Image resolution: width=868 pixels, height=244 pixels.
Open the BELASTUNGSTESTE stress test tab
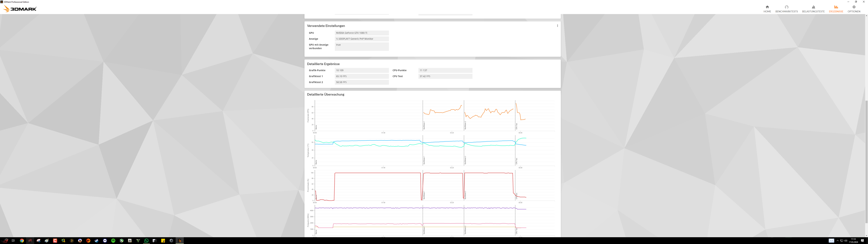[x=813, y=9]
